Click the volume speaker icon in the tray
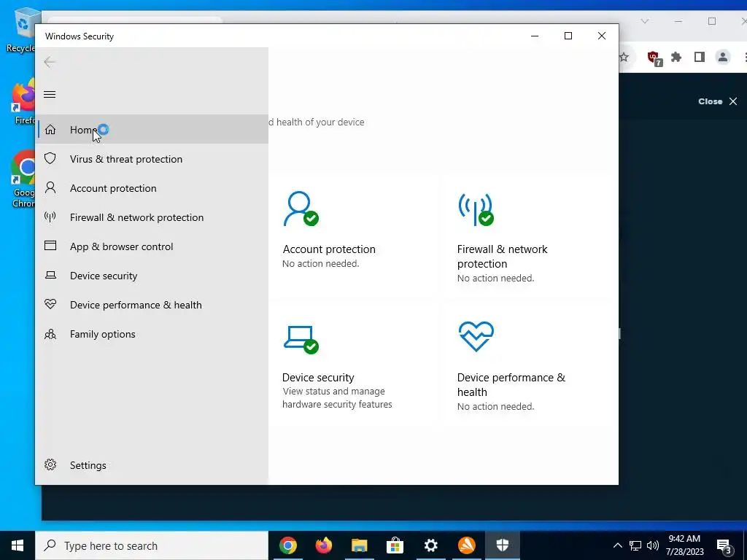Viewport: 747px width, 560px height. click(653, 545)
